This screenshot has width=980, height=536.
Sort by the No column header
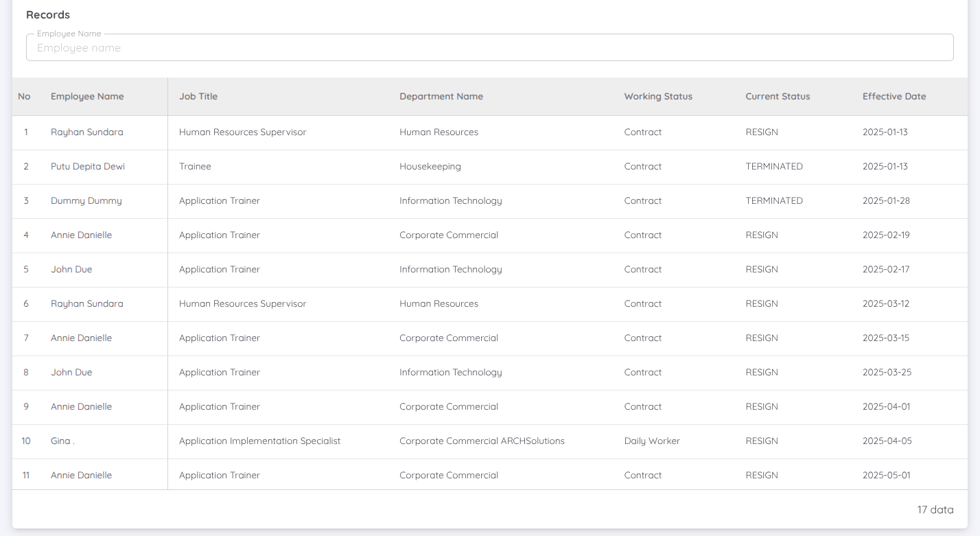pyautogui.click(x=24, y=97)
